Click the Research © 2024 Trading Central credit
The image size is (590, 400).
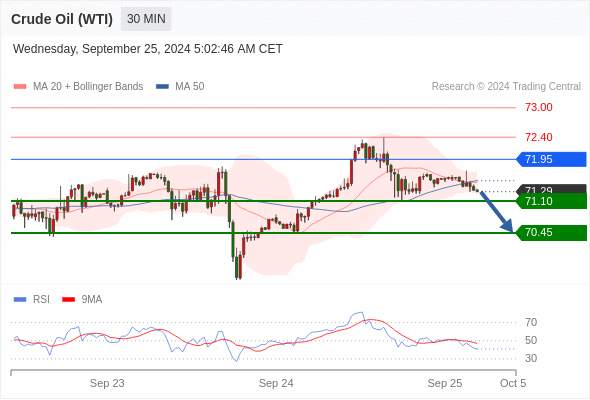506,87
